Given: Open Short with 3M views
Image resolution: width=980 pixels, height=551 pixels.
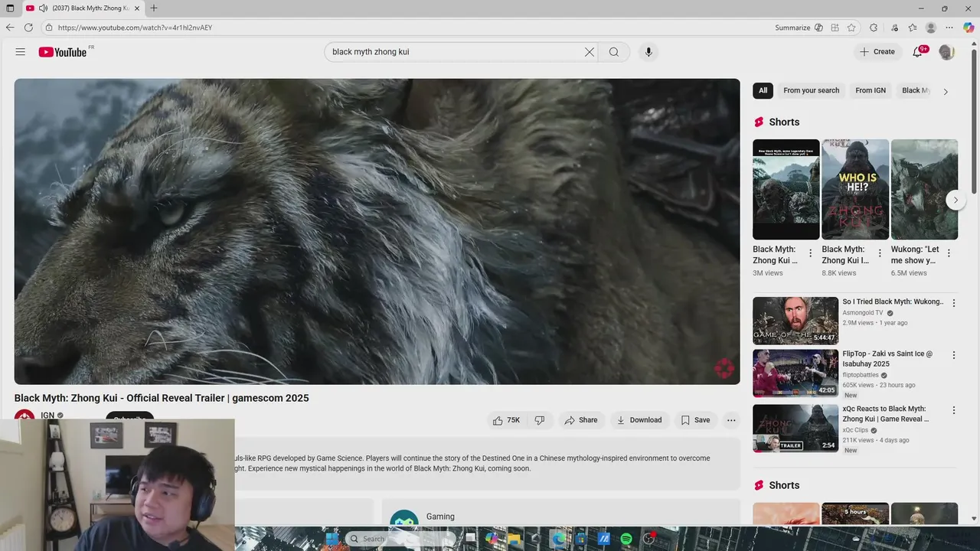Looking at the screenshot, I should click(x=786, y=189).
